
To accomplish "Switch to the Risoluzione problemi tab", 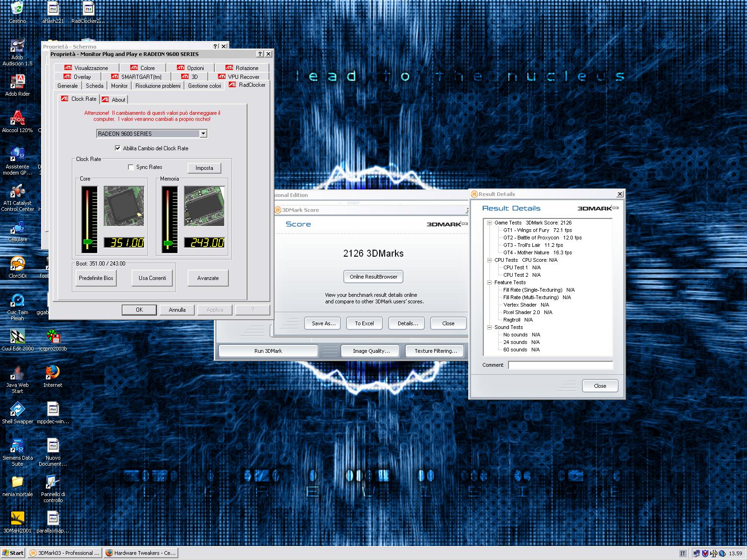I will 158,86.
